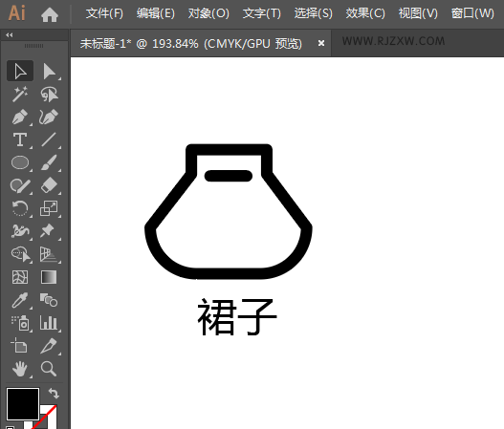Pick the Paintbrush tool
Image resolution: width=504 pixels, height=429 pixels.
tap(49, 162)
